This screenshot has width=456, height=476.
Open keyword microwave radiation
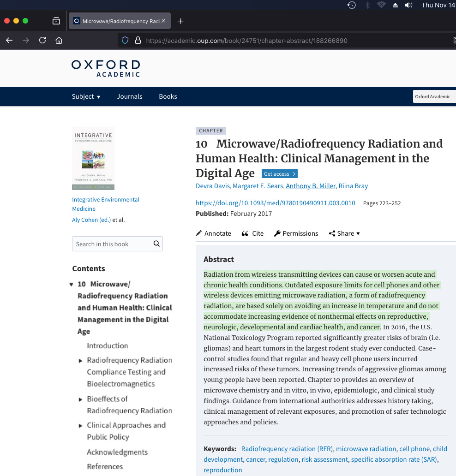pyautogui.click(x=366, y=449)
